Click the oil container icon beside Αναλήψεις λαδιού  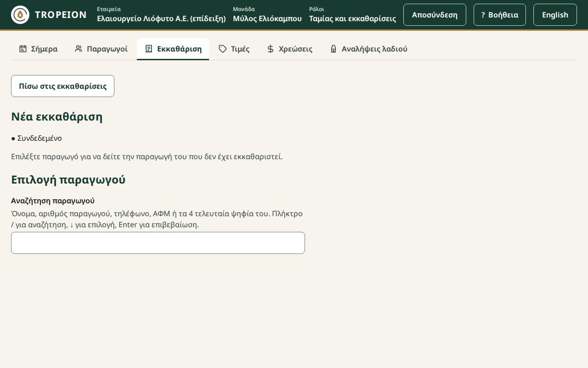tap(334, 49)
